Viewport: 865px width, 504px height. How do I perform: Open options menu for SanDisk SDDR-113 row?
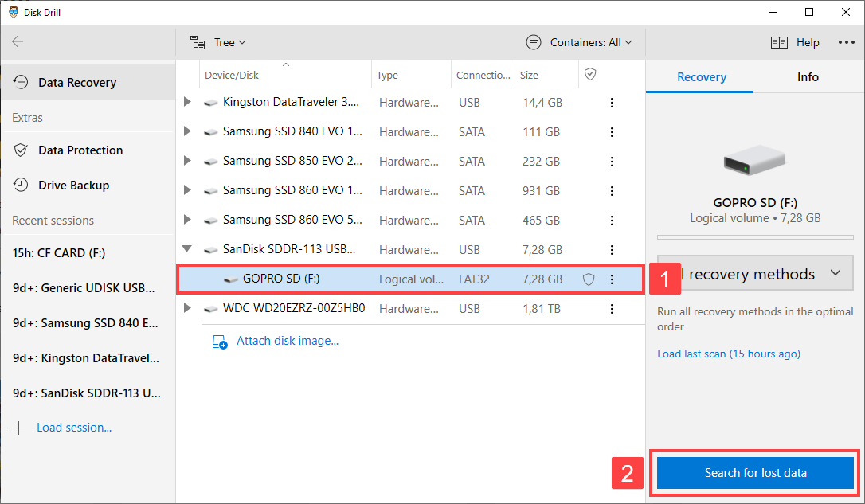pos(612,250)
